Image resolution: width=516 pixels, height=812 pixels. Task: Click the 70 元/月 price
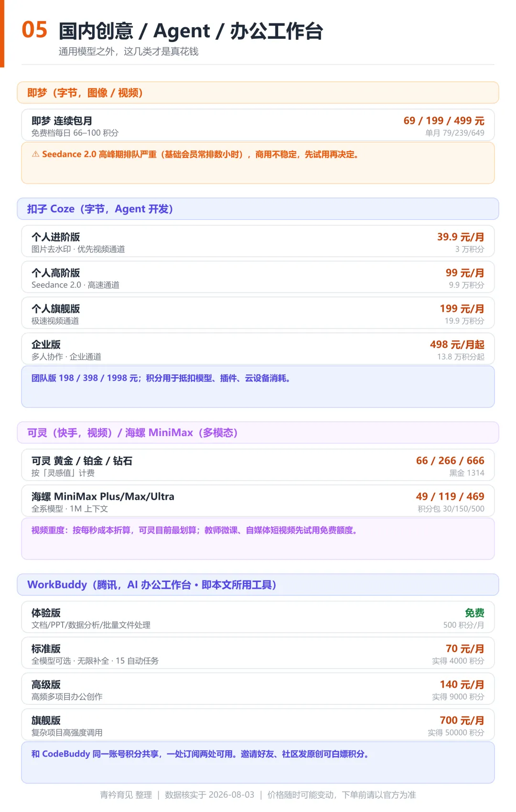pyautogui.click(x=465, y=648)
